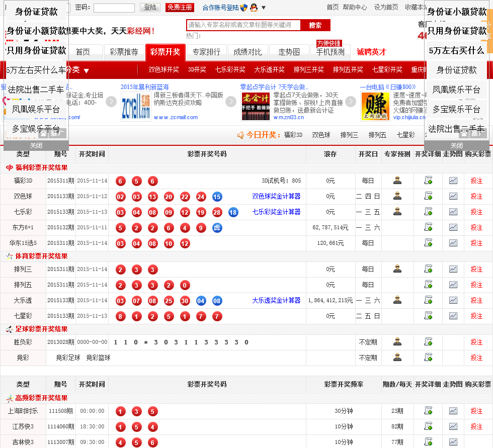This screenshot has width=493, height=448.
Task: View draw details icon for 华东15选5
Action: click(x=428, y=242)
